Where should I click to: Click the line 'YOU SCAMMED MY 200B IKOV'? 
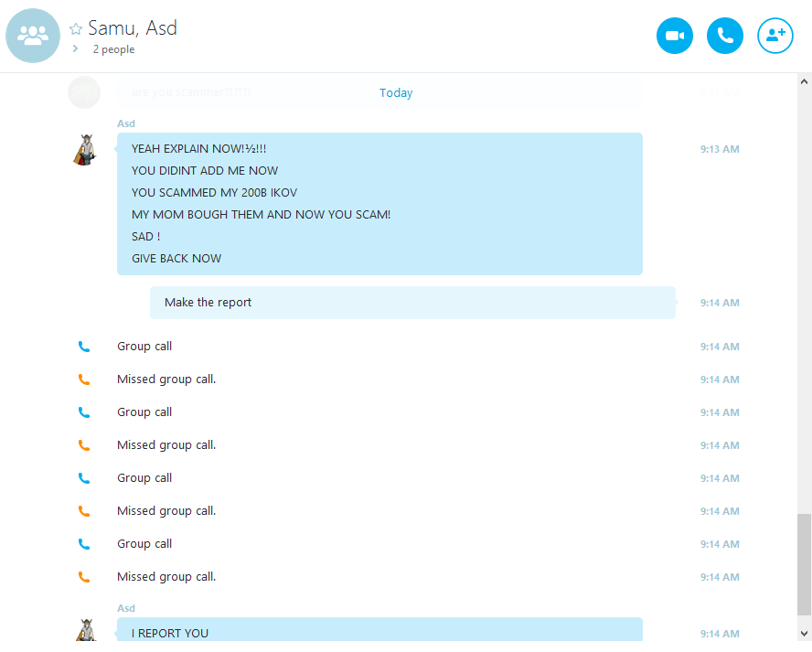pyautogui.click(x=214, y=193)
